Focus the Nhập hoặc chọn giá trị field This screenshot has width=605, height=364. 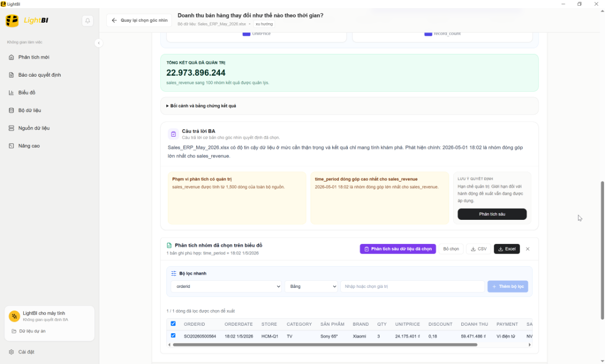pos(412,286)
